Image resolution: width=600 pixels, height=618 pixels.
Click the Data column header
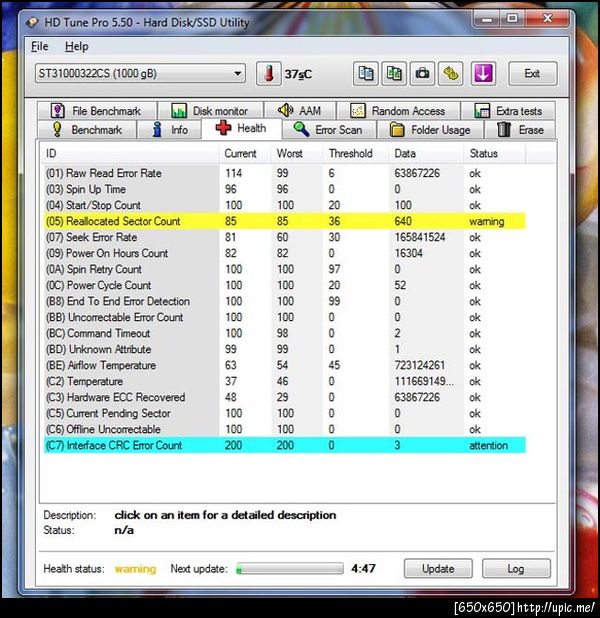[427, 153]
